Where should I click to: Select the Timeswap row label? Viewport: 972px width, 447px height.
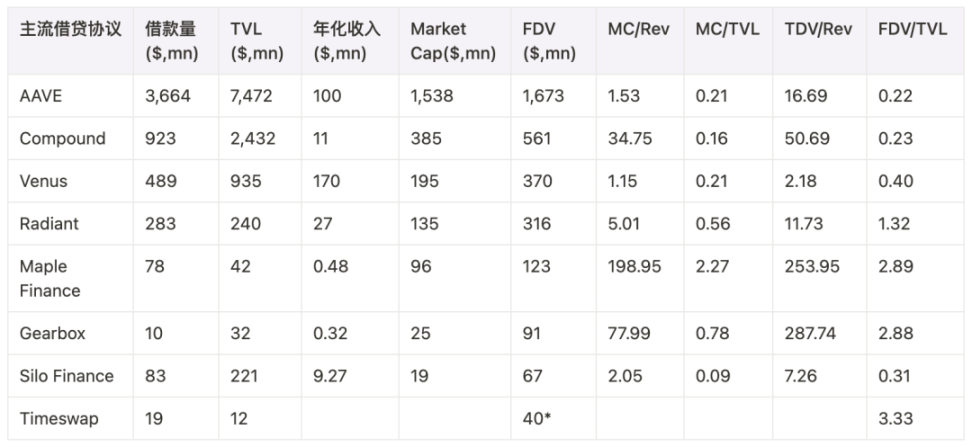(x=59, y=419)
